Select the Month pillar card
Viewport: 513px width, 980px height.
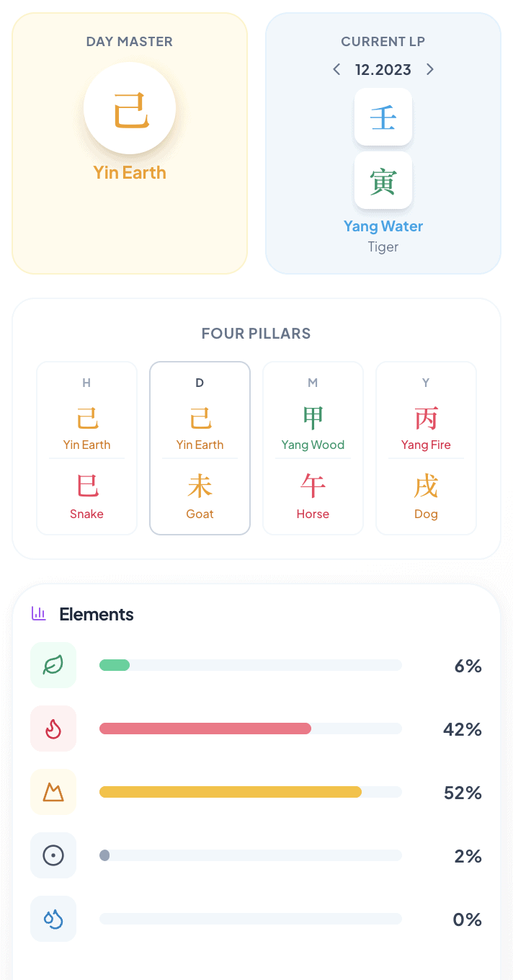coord(313,448)
